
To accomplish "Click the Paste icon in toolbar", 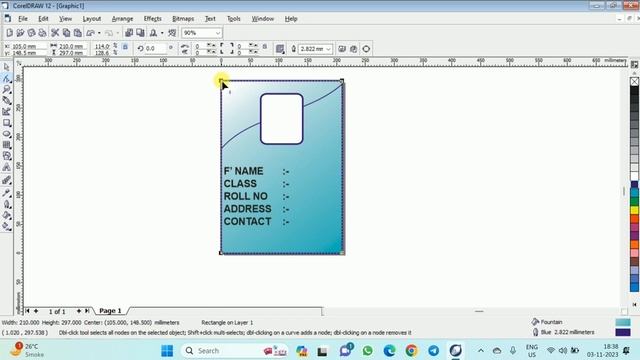I will pos(78,33).
